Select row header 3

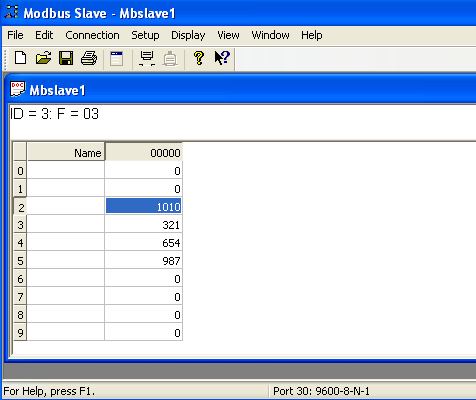click(20, 224)
